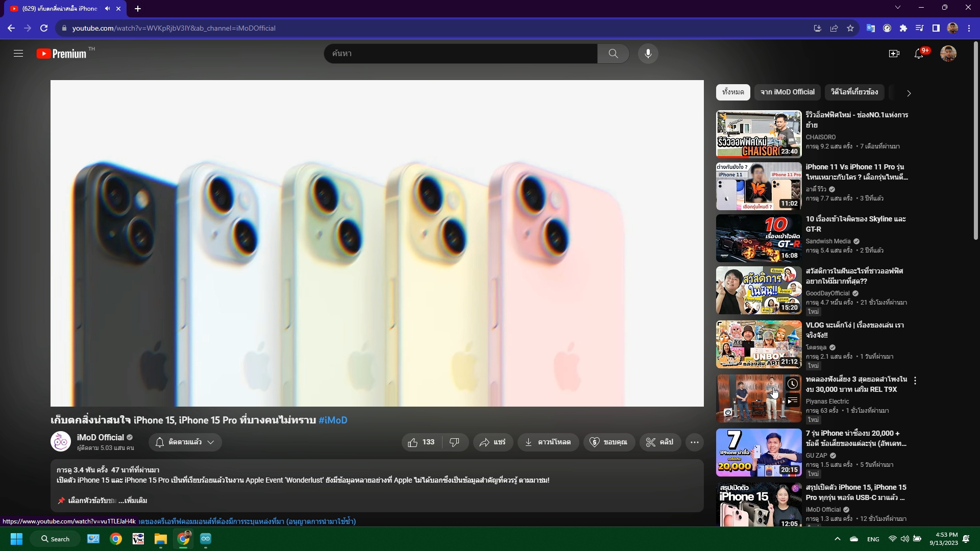This screenshot has height=551, width=980.
Task: Show hidden system tray icons
Action: tap(837, 539)
